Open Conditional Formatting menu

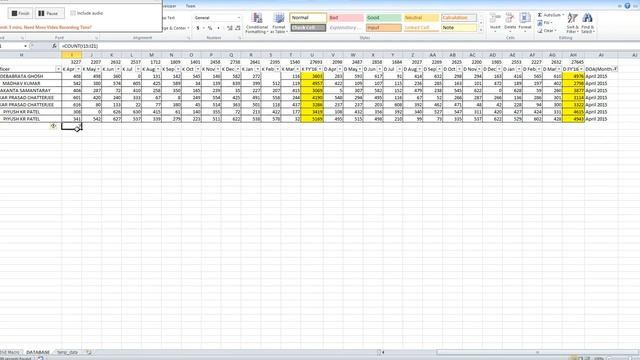click(257, 23)
